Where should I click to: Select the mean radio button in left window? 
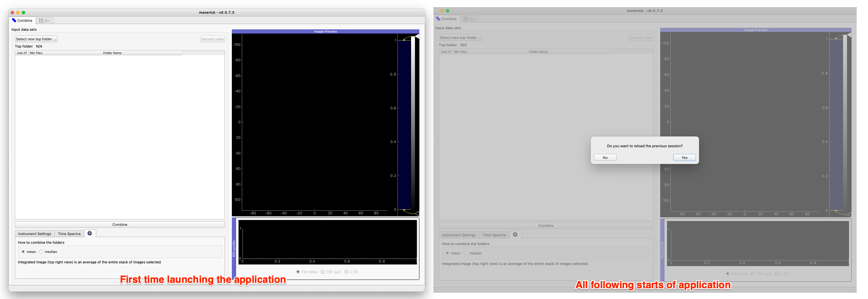(23, 252)
